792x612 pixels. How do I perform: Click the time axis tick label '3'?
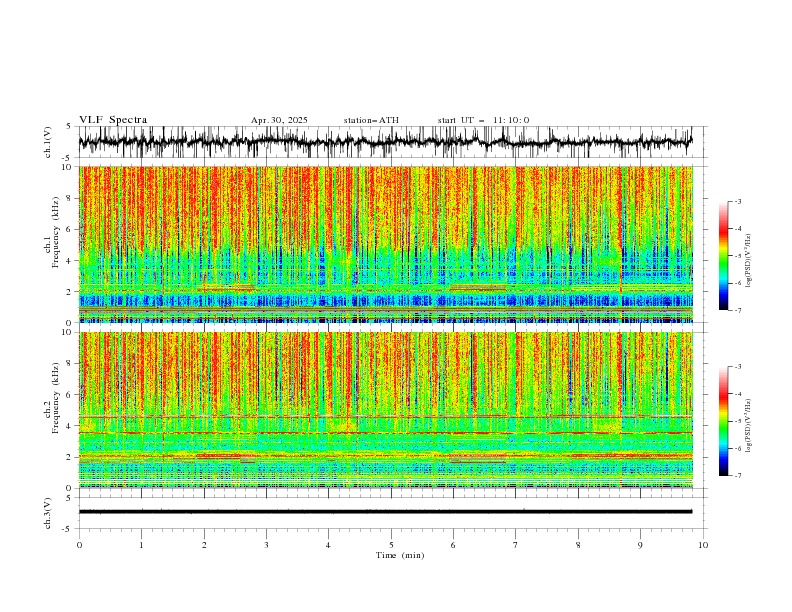pos(266,545)
